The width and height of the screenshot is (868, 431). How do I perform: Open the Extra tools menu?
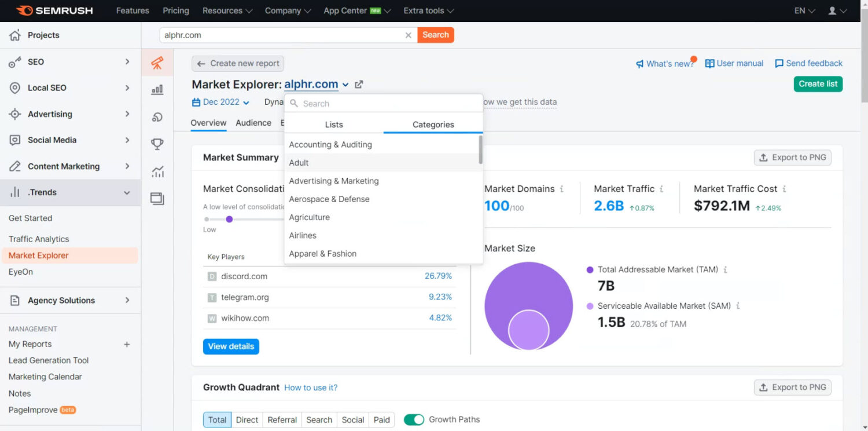coord(428,10)
